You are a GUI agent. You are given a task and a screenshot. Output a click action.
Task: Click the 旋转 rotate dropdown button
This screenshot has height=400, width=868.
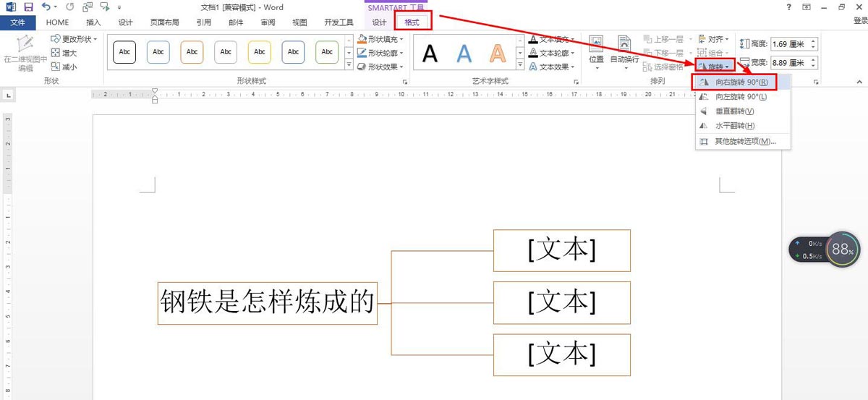tap(715, 67)
